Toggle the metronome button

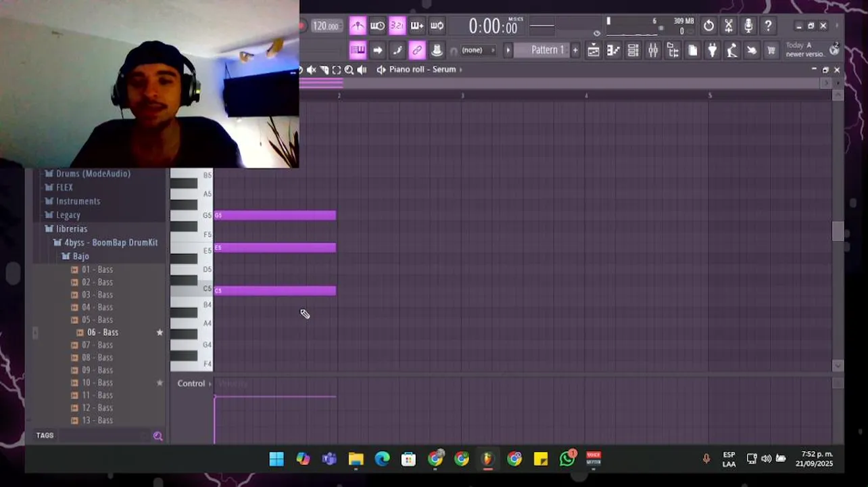pos(358,26)
